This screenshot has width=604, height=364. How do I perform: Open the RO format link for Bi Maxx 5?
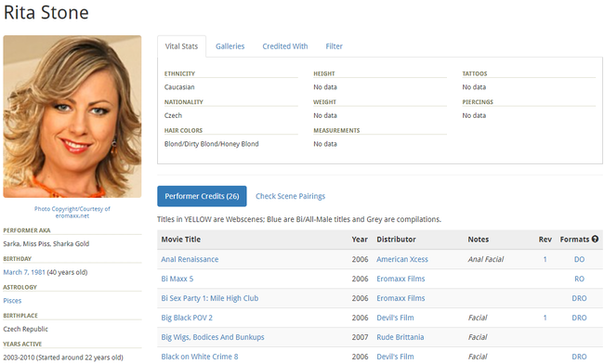[579, 279]
